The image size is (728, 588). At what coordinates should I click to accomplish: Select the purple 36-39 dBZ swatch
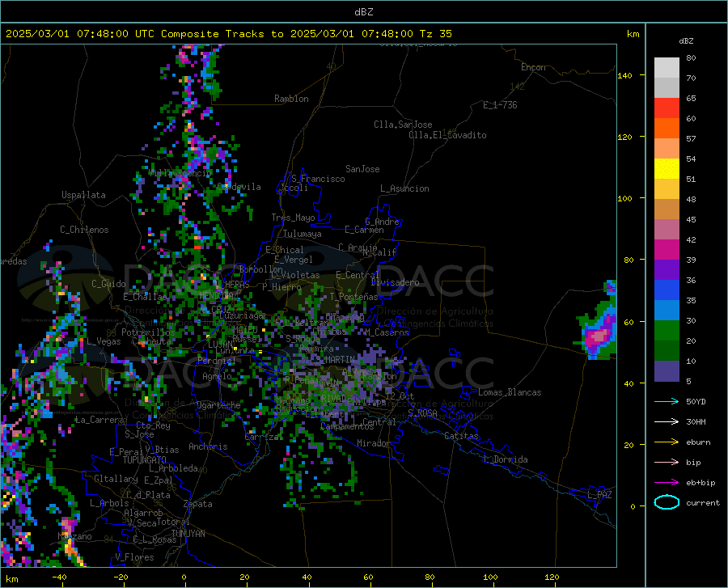pos(667,270)
